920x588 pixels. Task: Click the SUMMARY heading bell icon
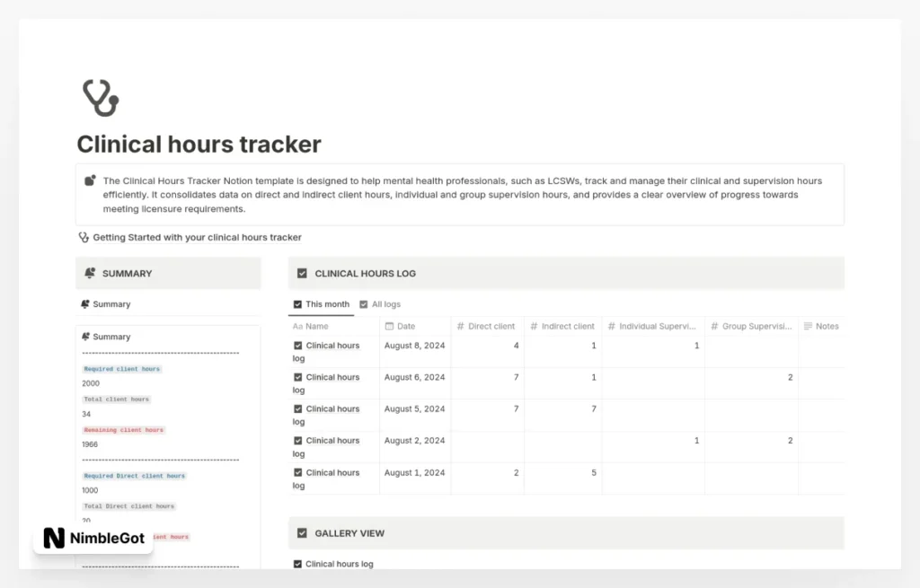[x=90, y=274]
